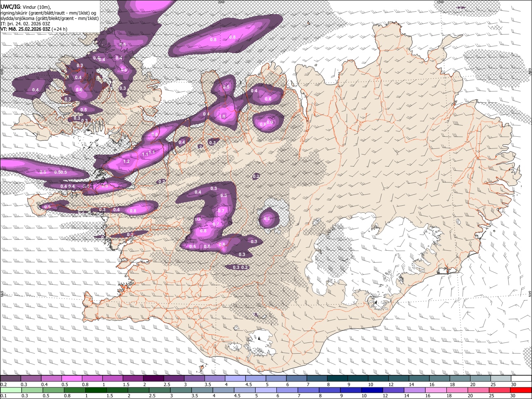Viewport: 532px width, 399px height.
Task: Click the 25–30 light gray swatch, upper legend
Action: coord(501,378)
